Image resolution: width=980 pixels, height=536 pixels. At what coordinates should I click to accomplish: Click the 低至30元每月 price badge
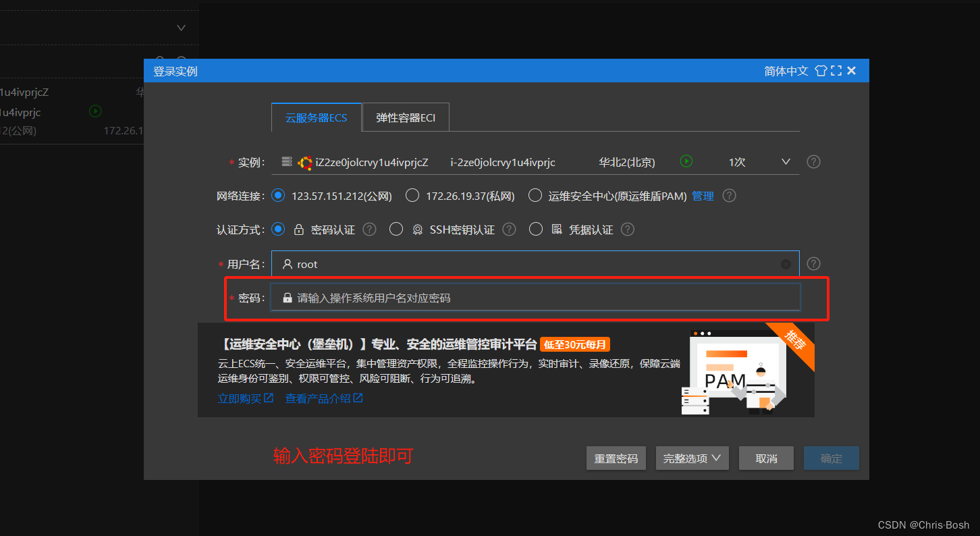click(x=575, y=345)
